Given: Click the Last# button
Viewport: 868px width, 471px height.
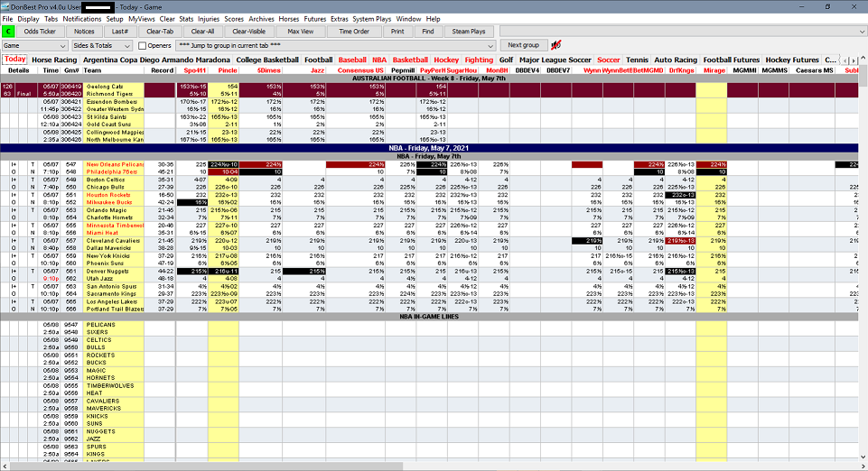Looking at the screenshot, I should coord(120,32).
